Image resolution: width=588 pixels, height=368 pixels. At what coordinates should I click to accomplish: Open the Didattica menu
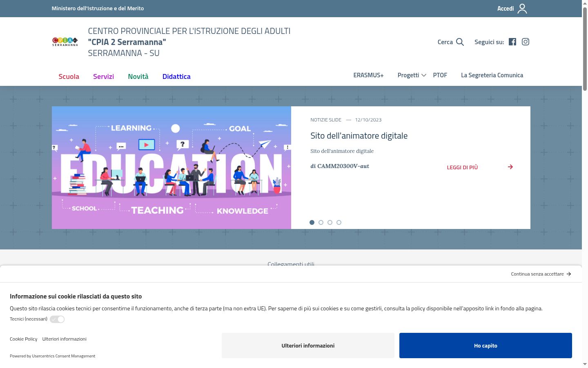pyautogui.click(x=176, y=76)
